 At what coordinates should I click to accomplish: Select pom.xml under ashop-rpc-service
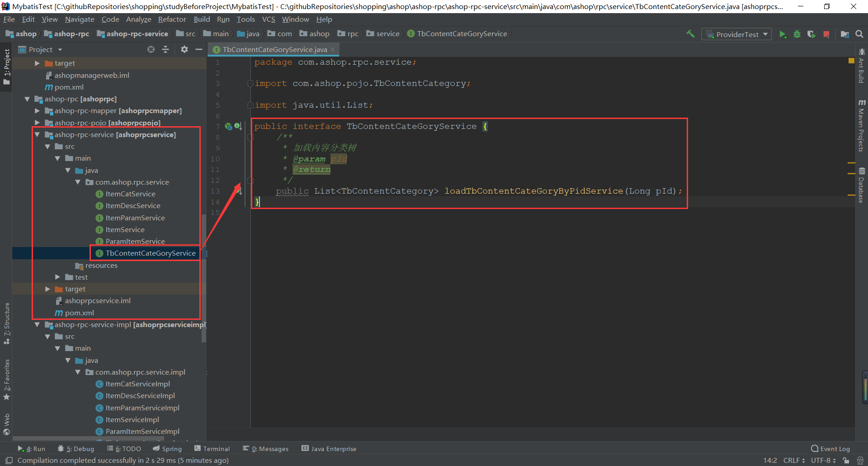pyautogui.click(x=79, y=313)
